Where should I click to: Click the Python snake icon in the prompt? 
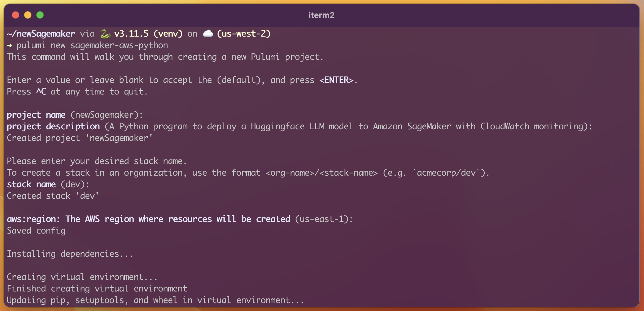[105, 34]
